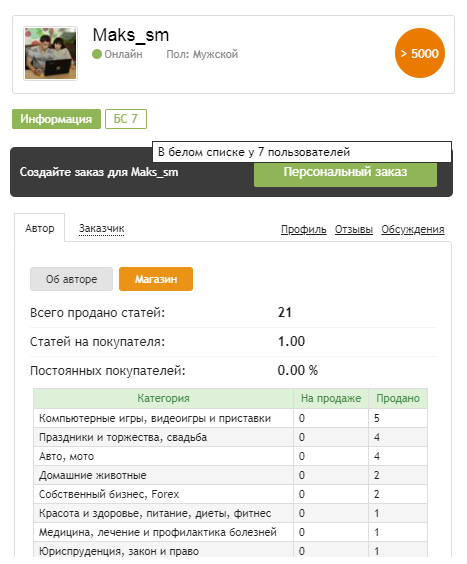Click the На продаже column header
This screenshot has width=467, height=564.
331,398
